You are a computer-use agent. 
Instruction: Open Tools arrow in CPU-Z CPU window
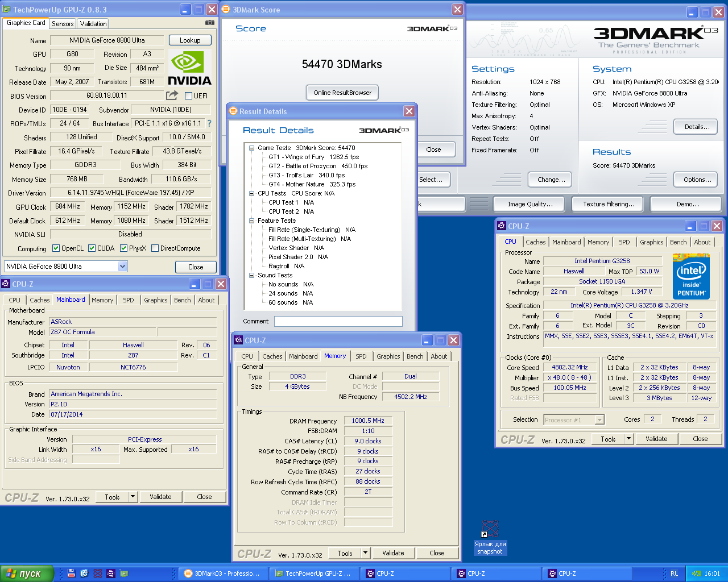(628, 439)
